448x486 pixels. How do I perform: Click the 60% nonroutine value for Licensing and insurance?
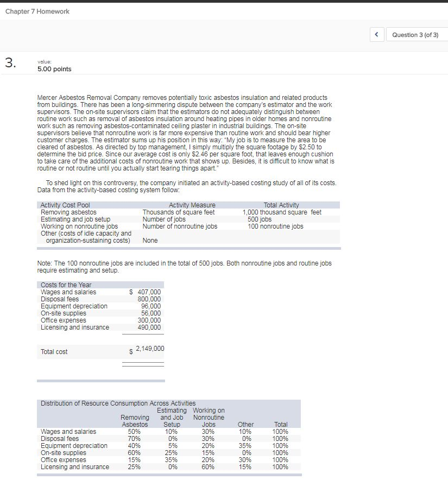(208, 467)
